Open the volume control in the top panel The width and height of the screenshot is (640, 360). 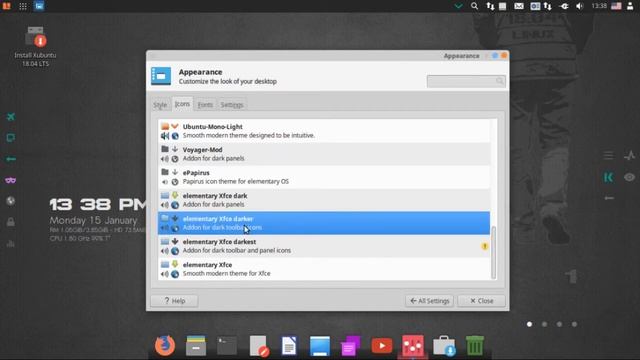coord(580,6)
